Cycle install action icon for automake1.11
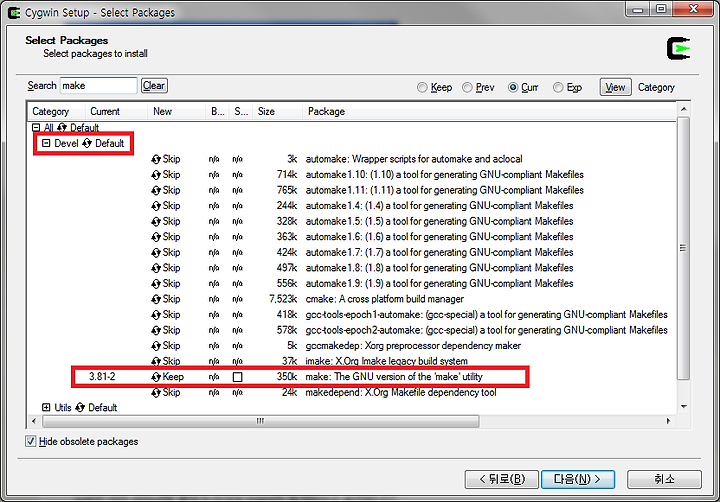This screenshot has width=720, height=502. [x=156, y=191]
